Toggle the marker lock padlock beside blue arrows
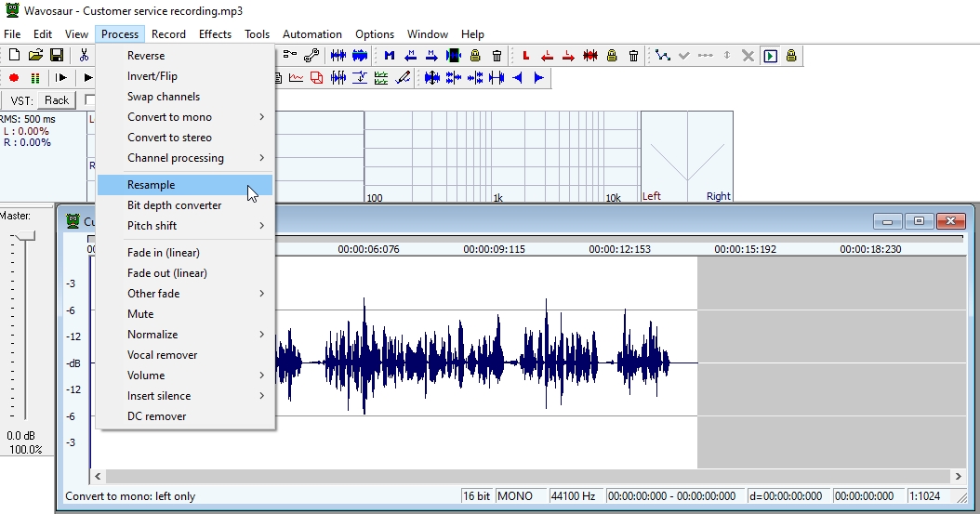Viewport: 980px width, 514px height. 475,56
